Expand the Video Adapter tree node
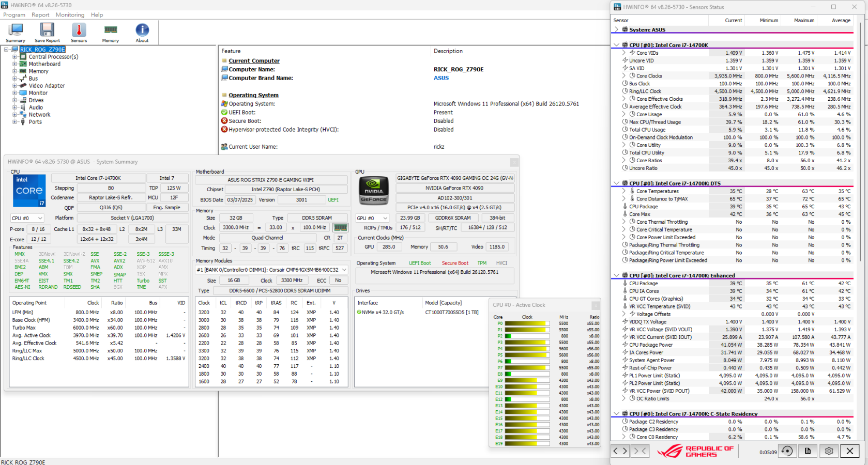 click(x=15, y=86)
